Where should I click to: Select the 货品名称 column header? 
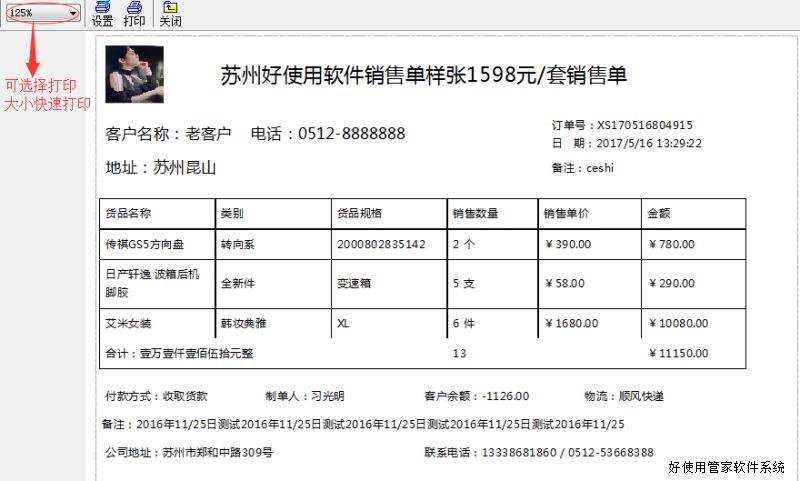tap(128, 213)
